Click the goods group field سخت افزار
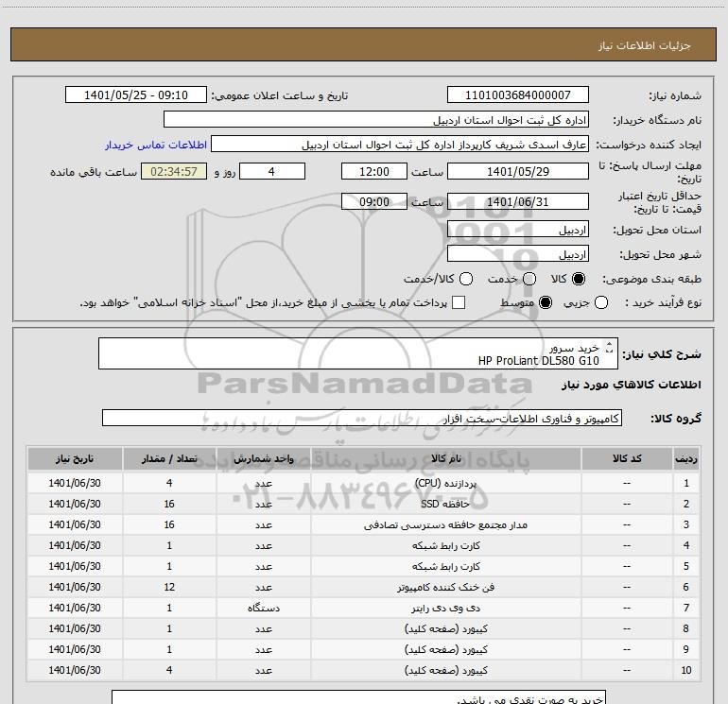Screen dimensions: 728x704 point(362,418)
